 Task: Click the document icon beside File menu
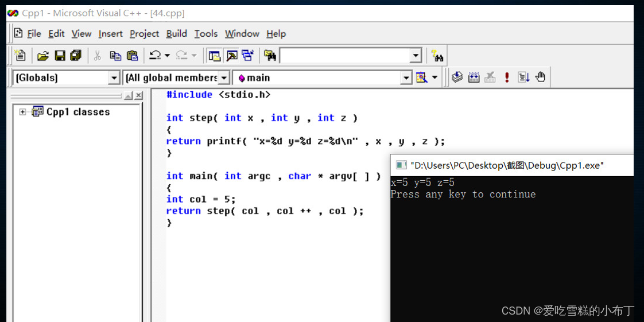point(18,33)
